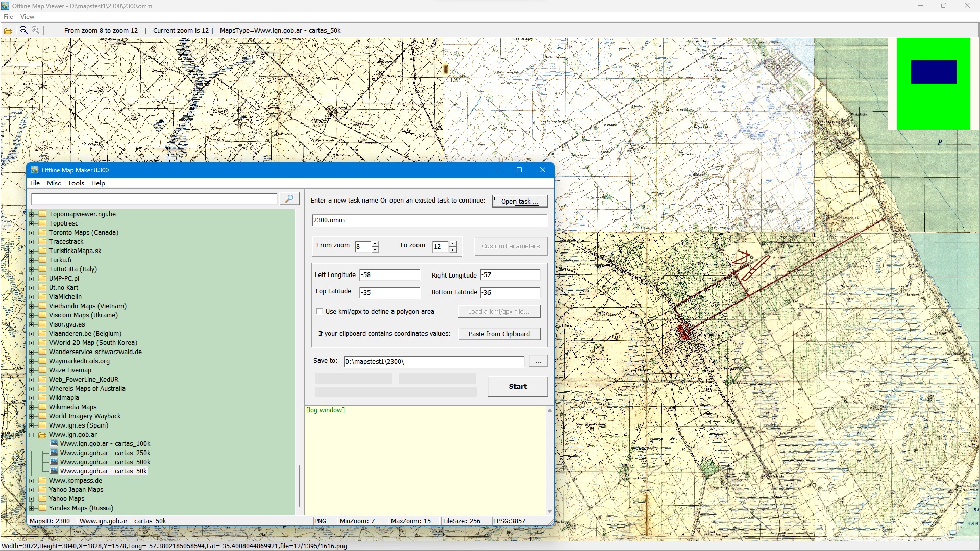Click the zoom out magnifier icon
This screenshot has height=551, width=980.
23,30
